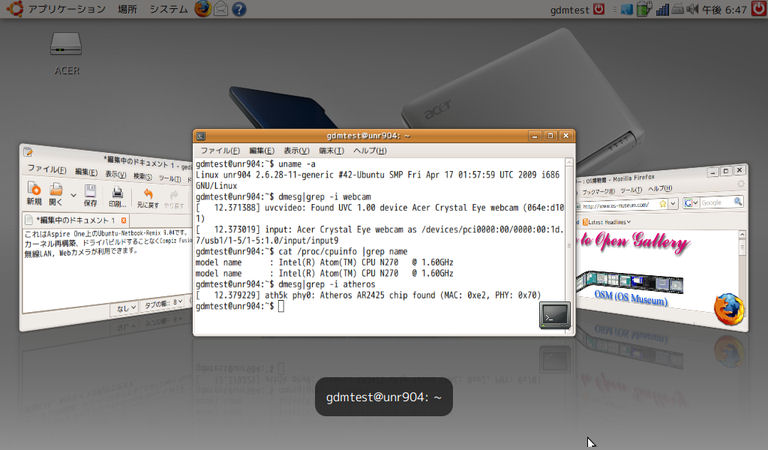Open gedit なし highlight mode dropdown

click(126, 308)
